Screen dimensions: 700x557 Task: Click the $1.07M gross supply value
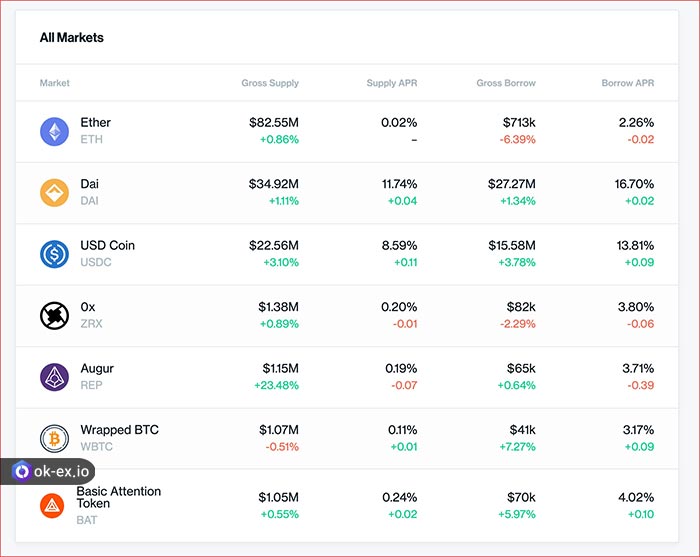click(279, 430)
